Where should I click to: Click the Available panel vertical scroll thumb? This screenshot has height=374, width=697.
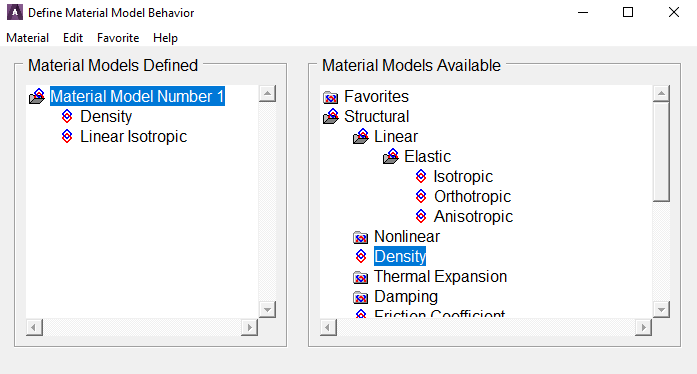[661, 152]
